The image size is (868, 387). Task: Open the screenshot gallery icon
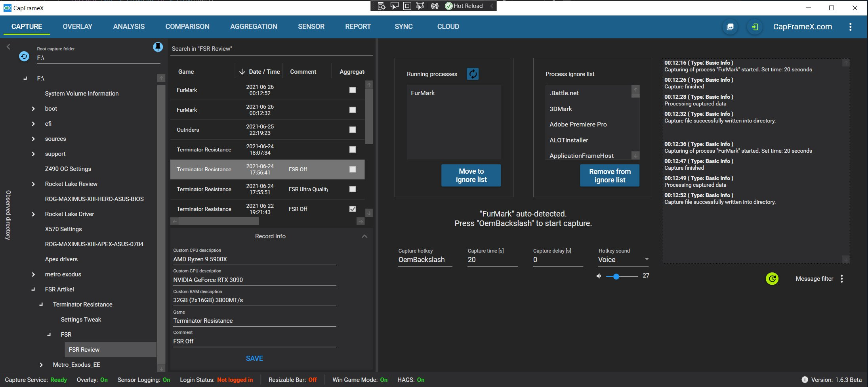pyautogui.click(x=730, y=27)
